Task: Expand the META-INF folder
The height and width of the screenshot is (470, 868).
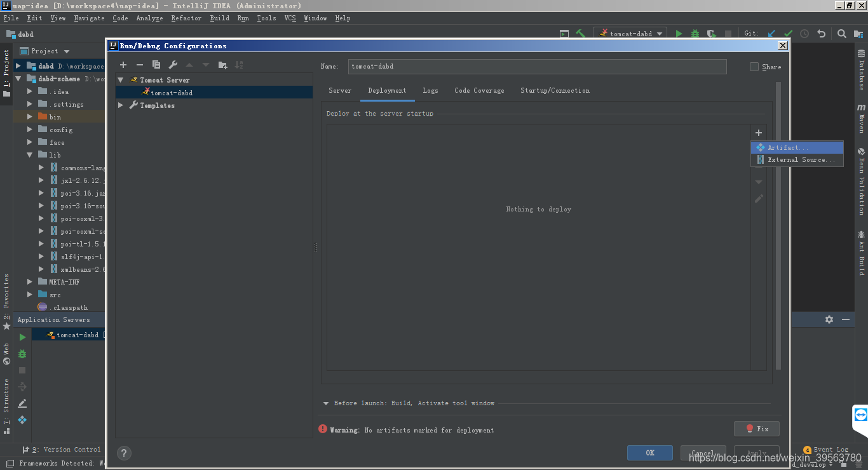Action: 30,282
